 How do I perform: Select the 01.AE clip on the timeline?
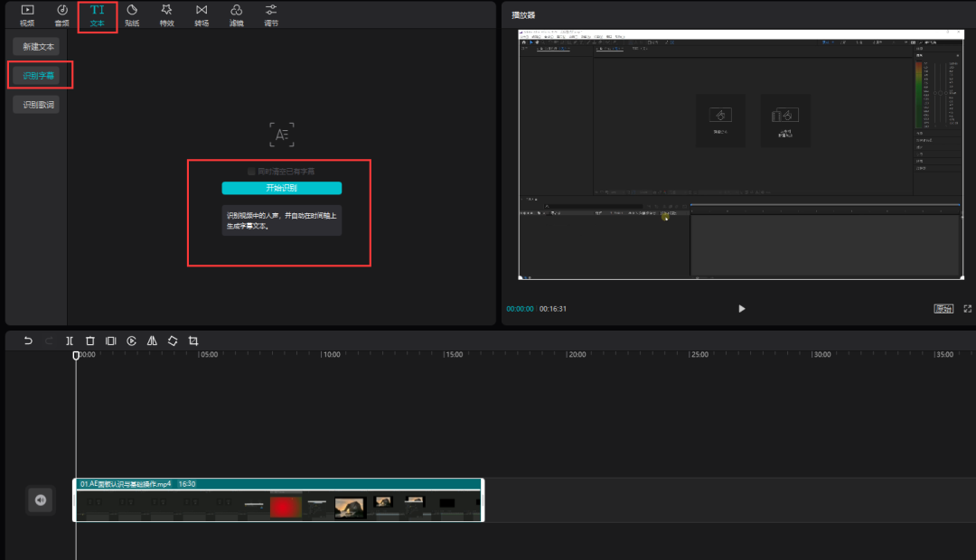coord(278,500)
